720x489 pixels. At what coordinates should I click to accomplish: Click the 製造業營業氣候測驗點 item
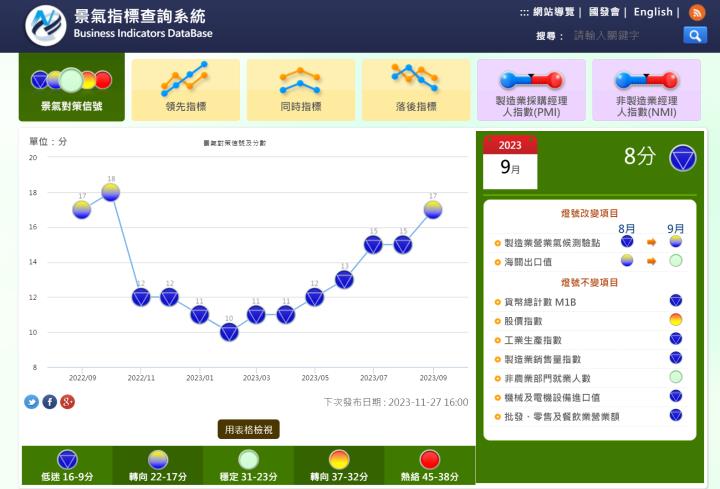click(x=551, y=243)
